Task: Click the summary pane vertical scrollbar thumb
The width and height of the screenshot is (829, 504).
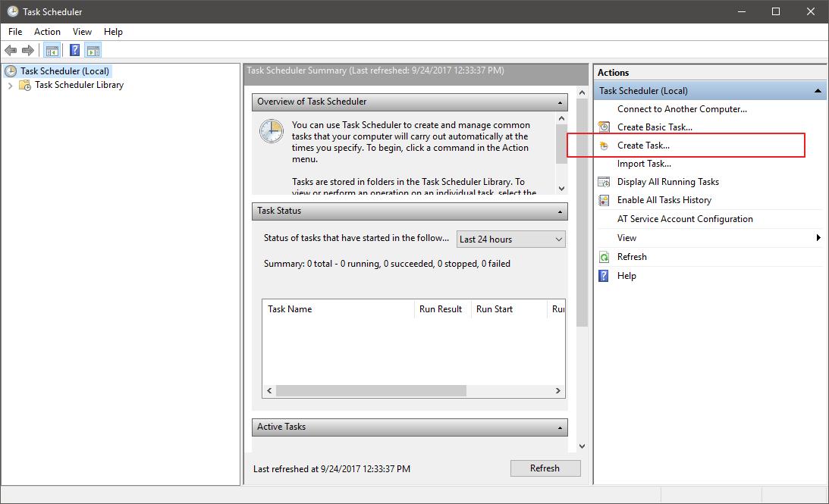Action: tap(582, 212)
